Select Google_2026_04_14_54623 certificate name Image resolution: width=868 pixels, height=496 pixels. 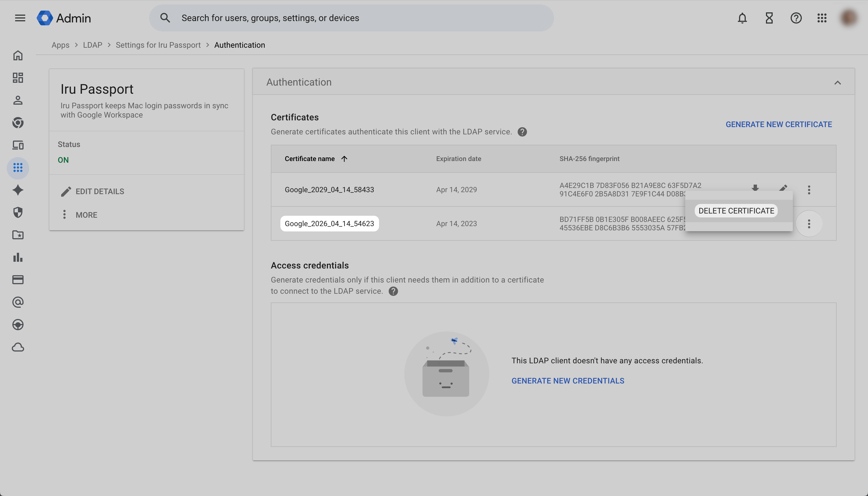coord(329,224)
